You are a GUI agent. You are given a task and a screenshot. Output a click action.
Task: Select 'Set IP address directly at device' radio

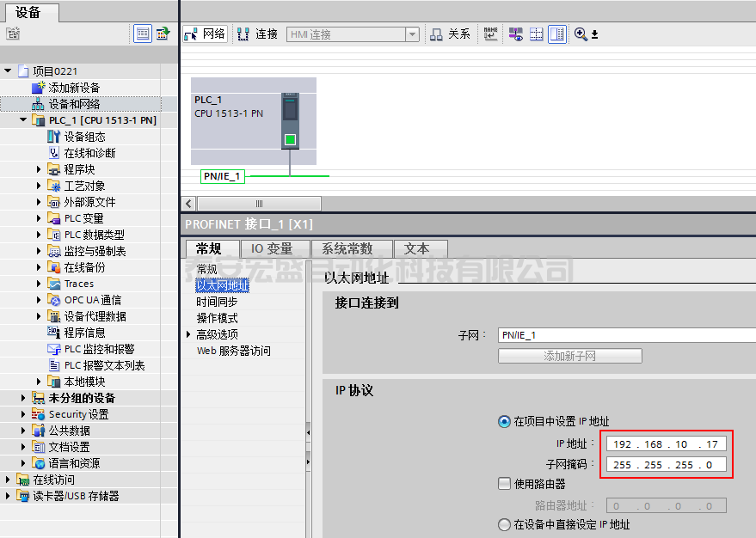(x=504, y=524)
